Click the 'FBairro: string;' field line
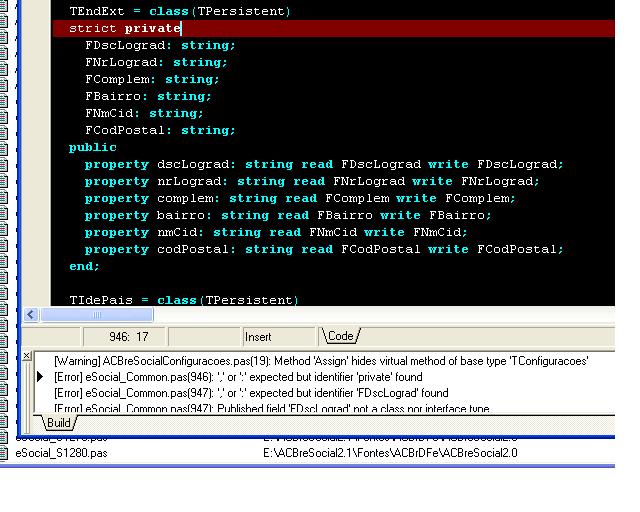The image size is (640, 512). click(148, 96)
